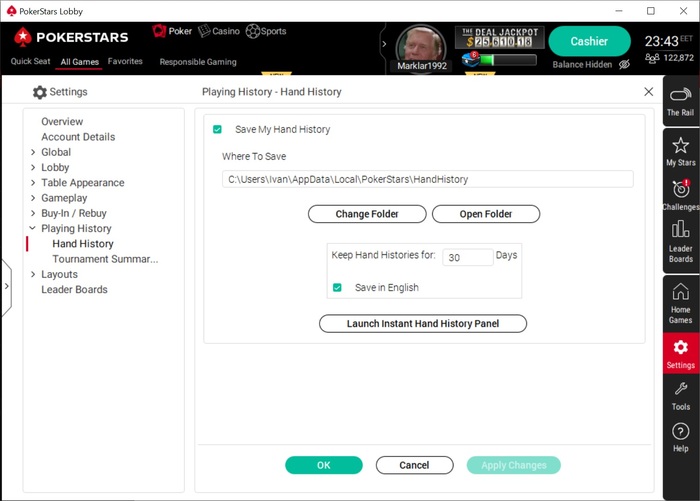The height and width of the screenshot is (501, 700).
Task: Click the chest rewards icon
Action: pos(470,58)
